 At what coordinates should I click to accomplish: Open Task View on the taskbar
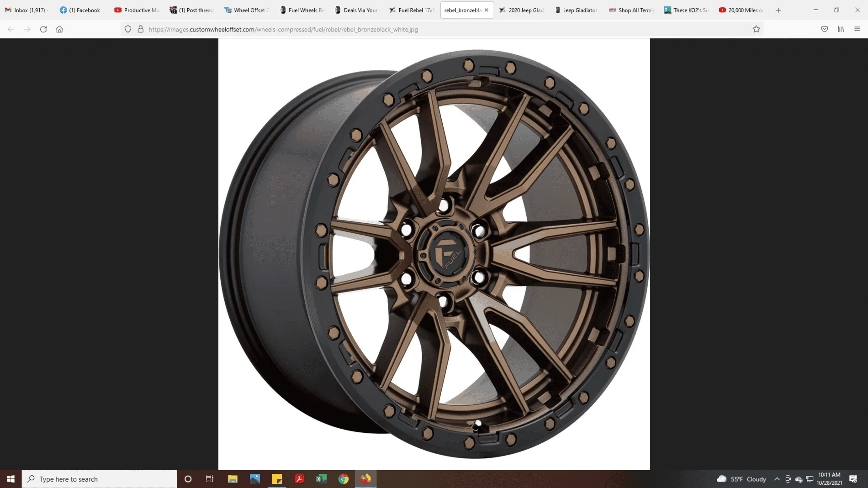pyautogui.click(x=210, y=479)
